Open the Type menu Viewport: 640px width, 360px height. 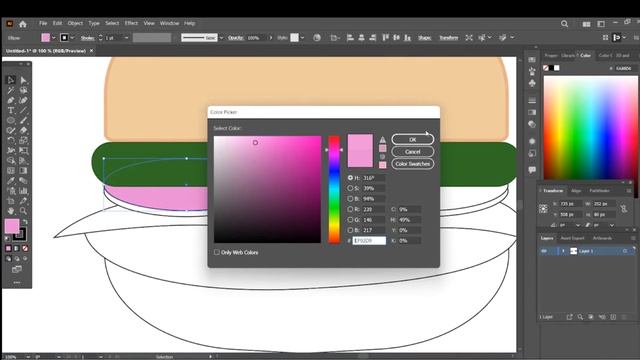94,23
